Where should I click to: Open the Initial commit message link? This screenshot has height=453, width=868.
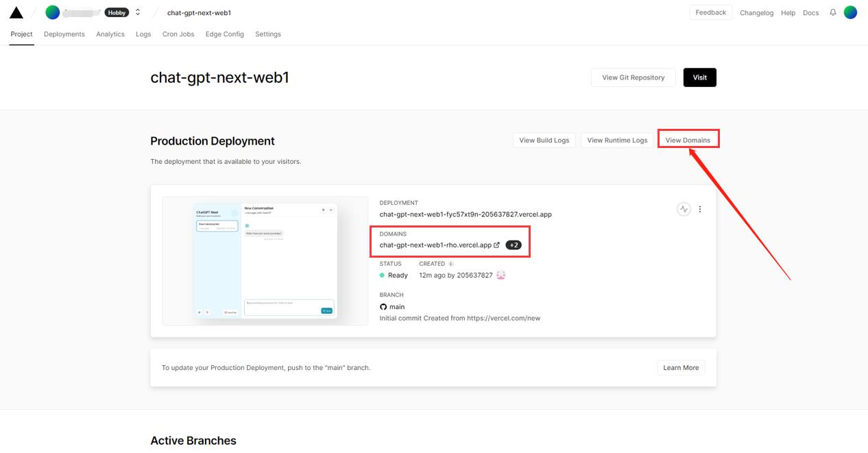[459, 319]
